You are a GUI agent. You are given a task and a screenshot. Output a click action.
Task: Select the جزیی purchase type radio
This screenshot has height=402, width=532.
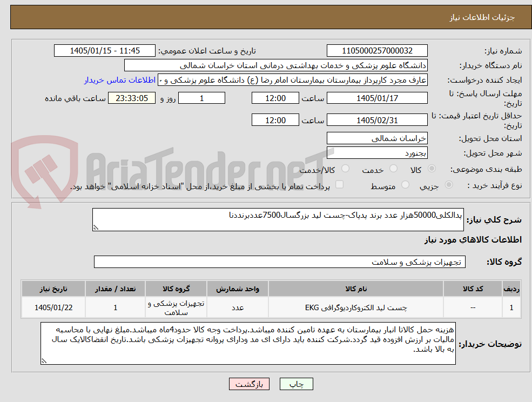tap(448, 185)
